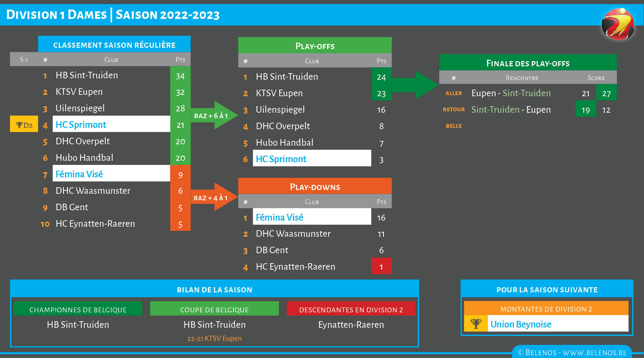Select the Play-offs table header
The image size is (644, 358).
pyautogui.click(x=315, y=46)
